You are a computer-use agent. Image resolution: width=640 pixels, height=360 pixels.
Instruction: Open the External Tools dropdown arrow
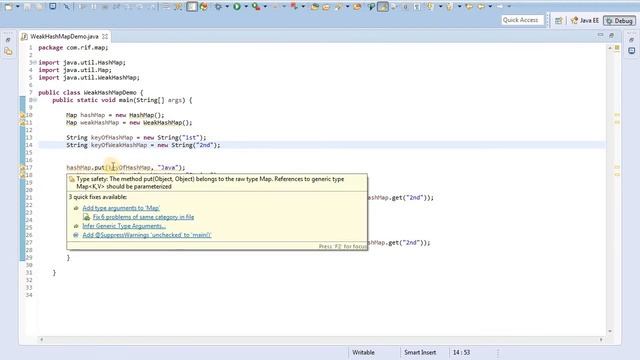point(265,7)
